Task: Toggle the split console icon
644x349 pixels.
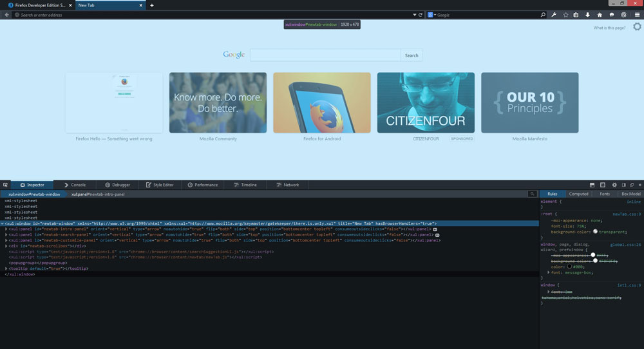Action: pyautogui.click(x=592, y=185)
